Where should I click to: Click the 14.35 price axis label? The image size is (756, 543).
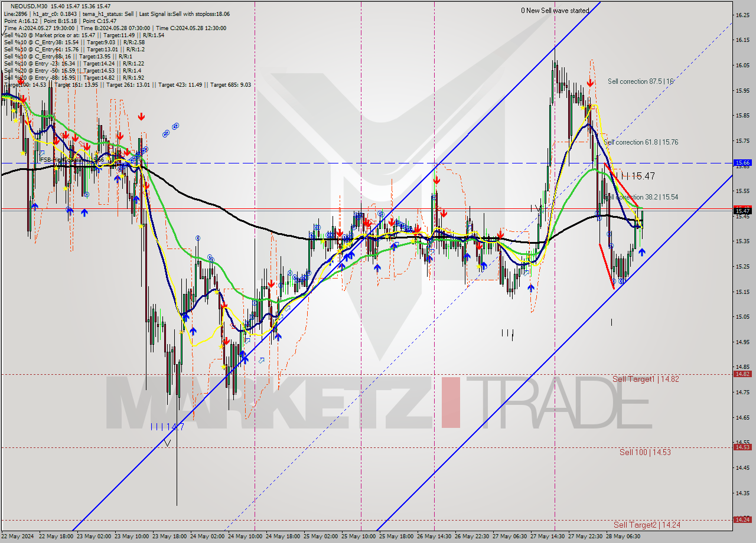point(743,493)
